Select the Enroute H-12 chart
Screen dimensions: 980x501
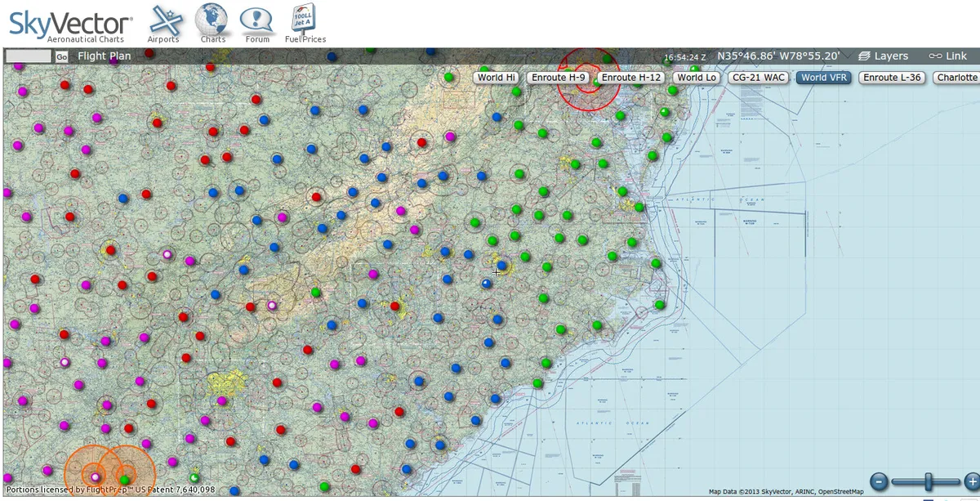(x=631, y=78)
